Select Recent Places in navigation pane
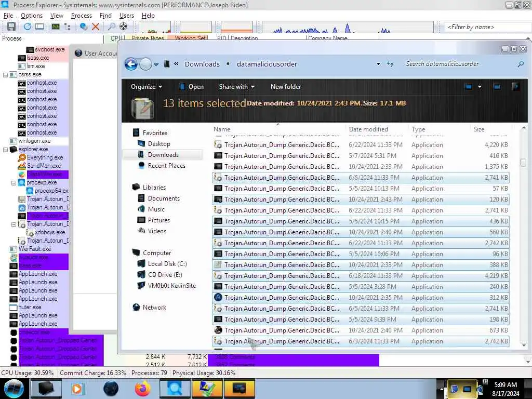This screenshot has height=399, width=532. point(167,166)
